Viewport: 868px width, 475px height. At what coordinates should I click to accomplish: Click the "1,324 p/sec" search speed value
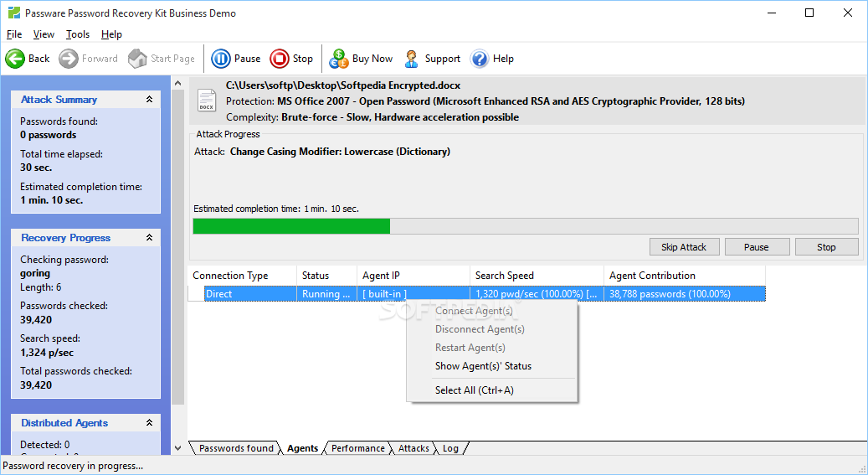pyautogui.click(x=47, y=353)
